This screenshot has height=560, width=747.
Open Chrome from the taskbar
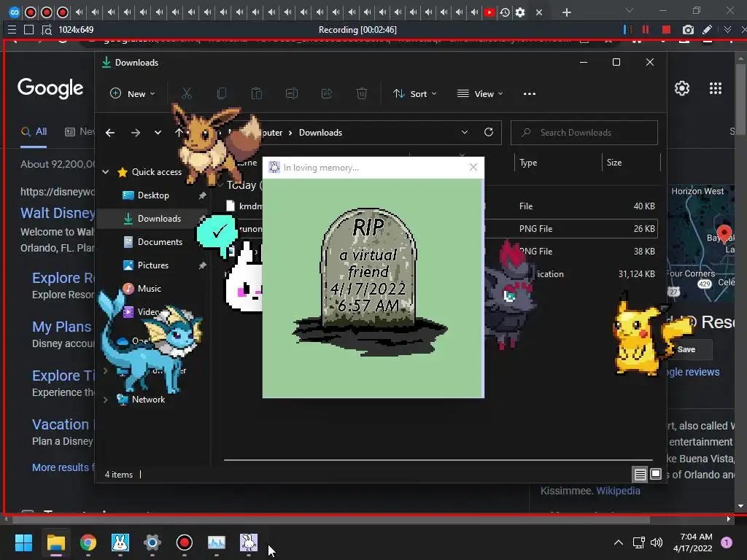[88, 542]
